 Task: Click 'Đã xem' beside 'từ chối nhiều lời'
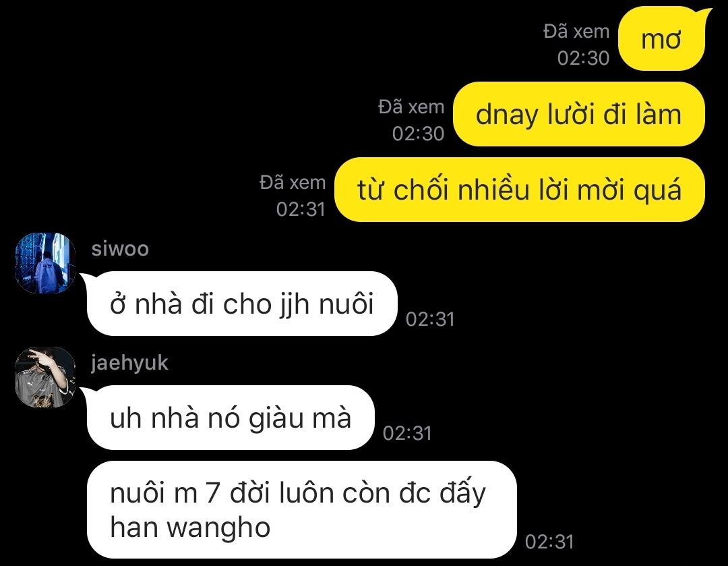click(293, 182)
